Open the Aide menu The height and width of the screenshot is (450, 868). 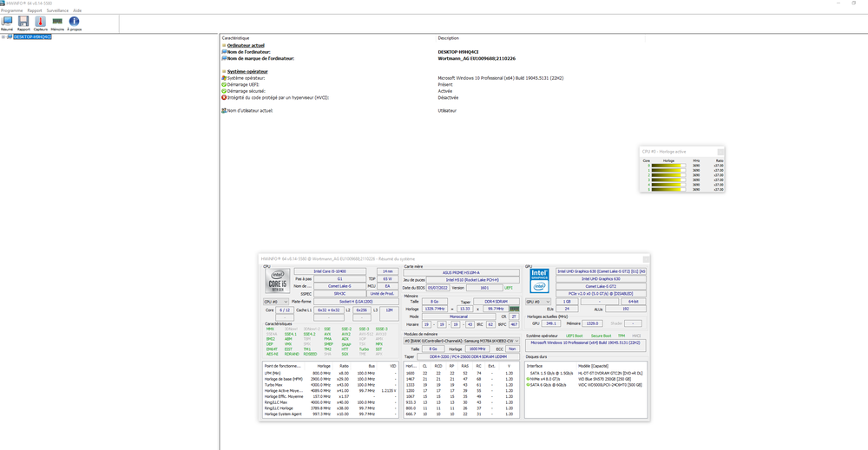point(77,10)
